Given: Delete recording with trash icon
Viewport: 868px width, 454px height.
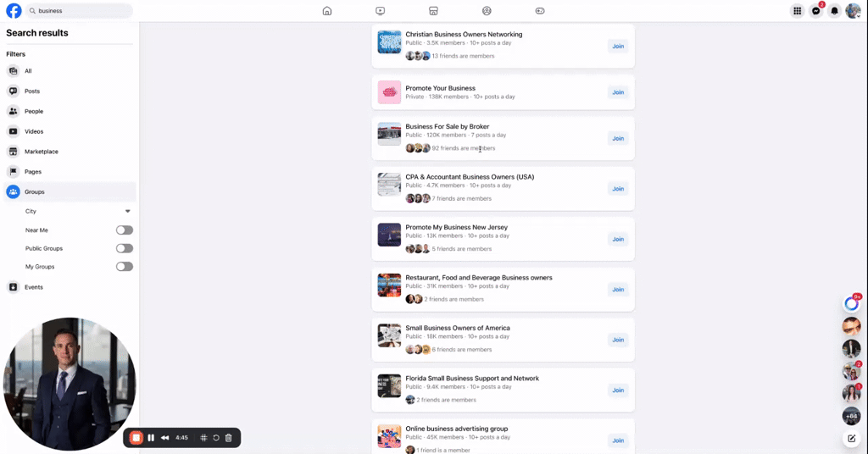Looking at the screenshot, I should [x=229, y=437].
